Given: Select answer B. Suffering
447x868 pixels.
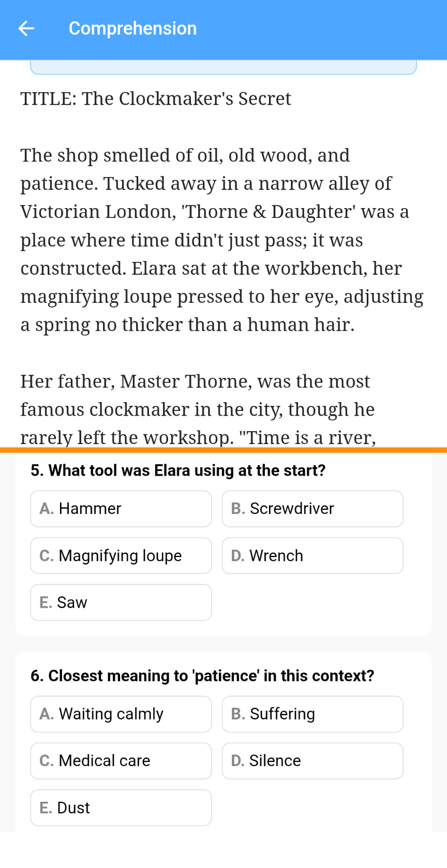Looking at the screenshot, I should 312,714.
